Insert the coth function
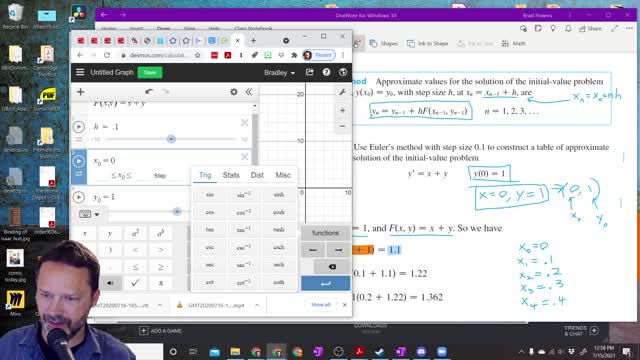 pyautogui.click(x=279, y=282)
